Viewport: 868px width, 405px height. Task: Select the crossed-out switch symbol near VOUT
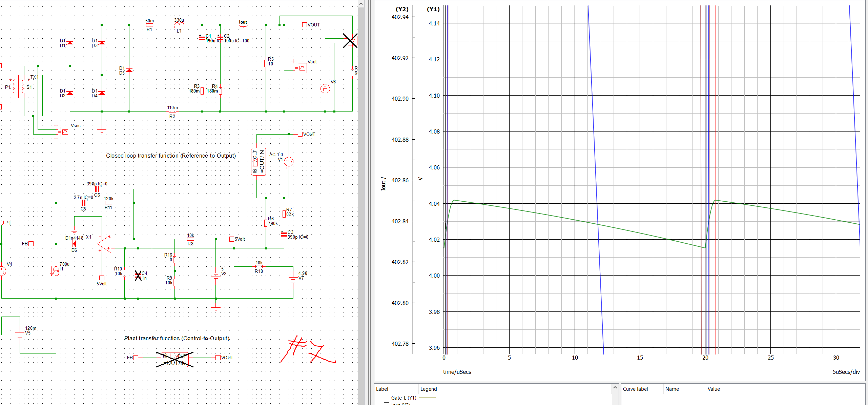click(x=351, y=41)
